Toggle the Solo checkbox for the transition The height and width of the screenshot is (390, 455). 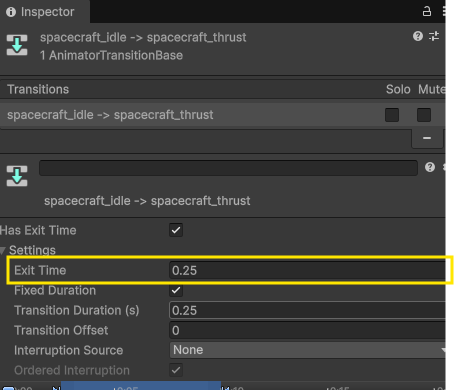[x=392, y=115]
